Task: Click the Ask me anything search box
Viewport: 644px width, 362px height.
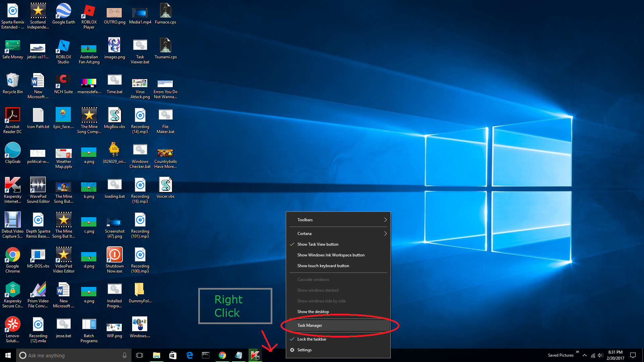Action: pyautogui.click(x=74, y=355)
